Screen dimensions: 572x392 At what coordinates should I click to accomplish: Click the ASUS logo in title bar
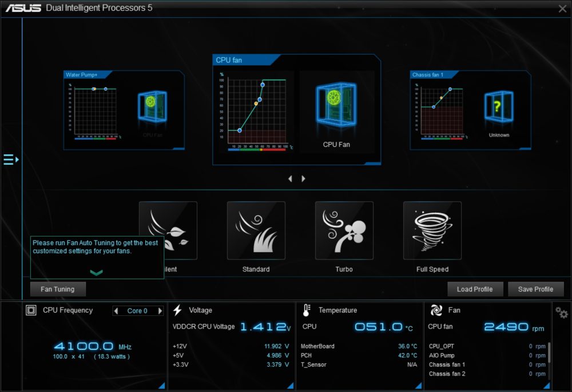(23, 8)
